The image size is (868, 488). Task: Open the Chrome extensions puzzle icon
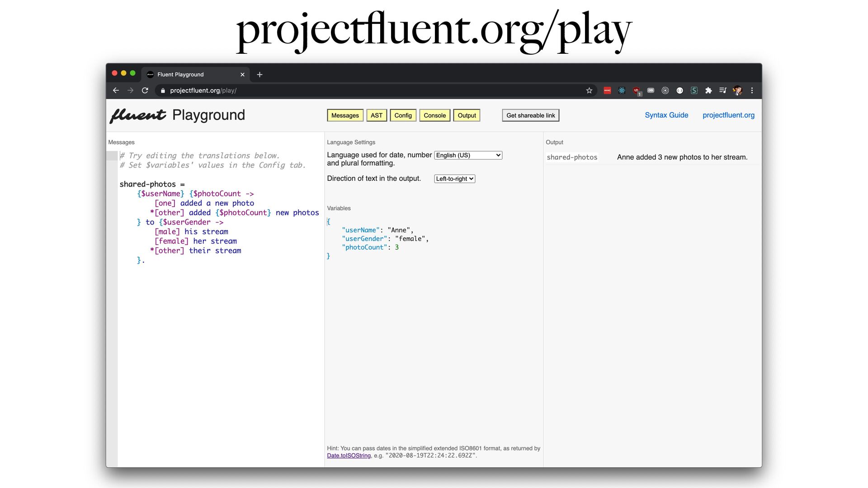(708, 90)
